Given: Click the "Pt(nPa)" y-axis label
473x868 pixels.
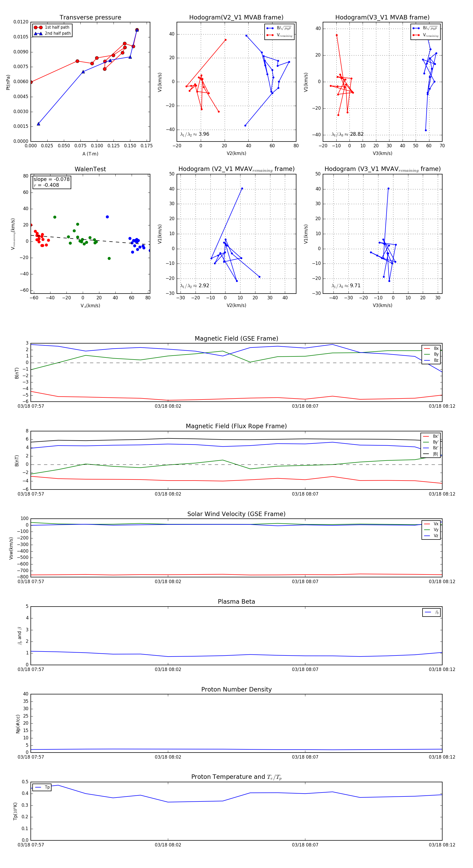Looking at the screenshot, I should click(8, 82).
